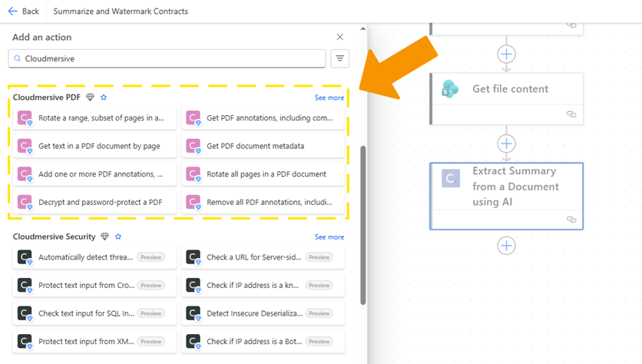Click icon of Check text input for SQL

25,313
